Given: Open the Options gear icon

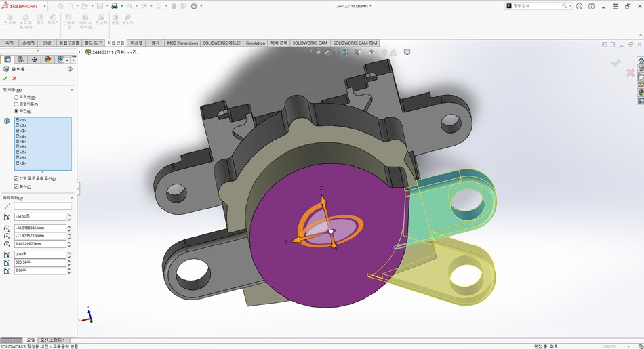Looking at the screenshot, I should coord(194,6).
